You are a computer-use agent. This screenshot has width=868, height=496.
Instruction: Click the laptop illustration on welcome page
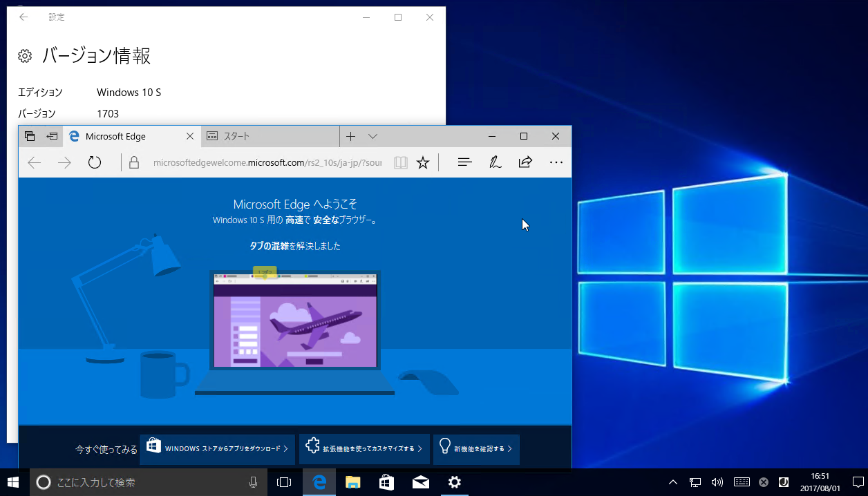295,332
